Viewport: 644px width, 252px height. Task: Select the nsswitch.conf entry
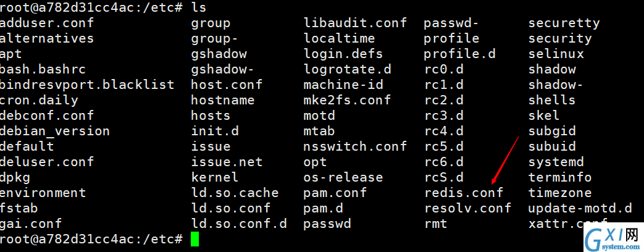[x=355, y=146]
